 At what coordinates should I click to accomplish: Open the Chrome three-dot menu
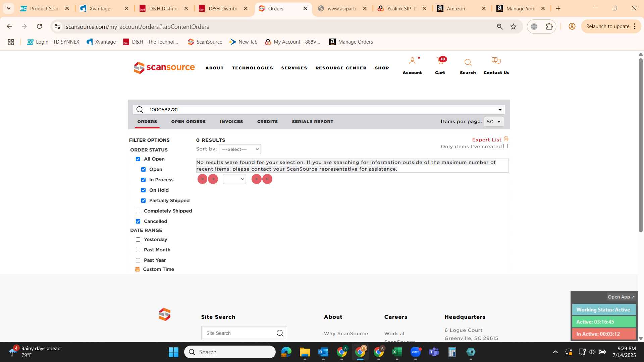click(635, 26)
